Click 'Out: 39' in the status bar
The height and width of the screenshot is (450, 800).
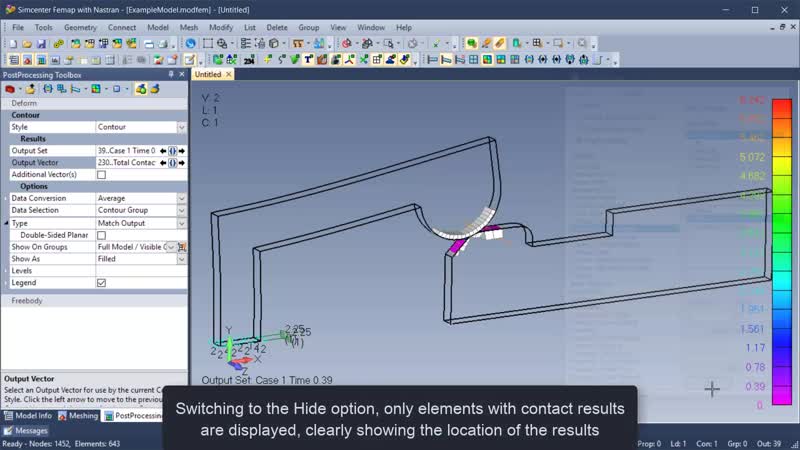pyautogui.click(x=771, y=444)
